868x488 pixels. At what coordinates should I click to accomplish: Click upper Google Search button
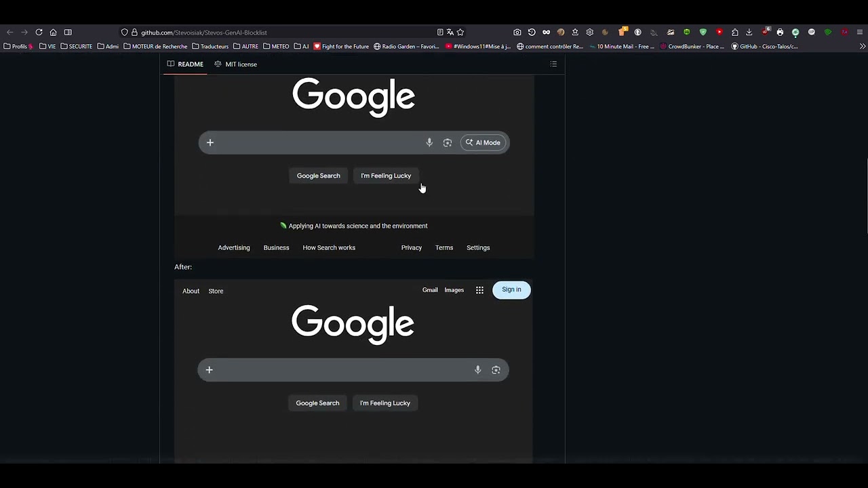tap(318, 176)
